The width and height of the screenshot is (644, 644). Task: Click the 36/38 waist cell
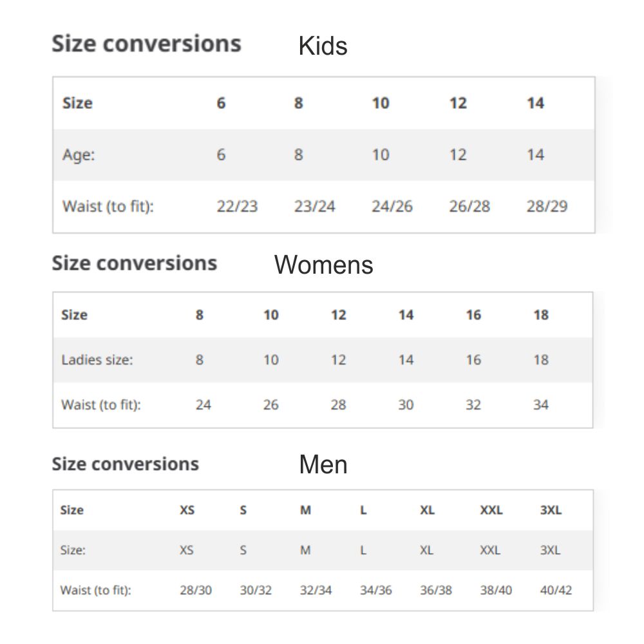click(436, 590)
